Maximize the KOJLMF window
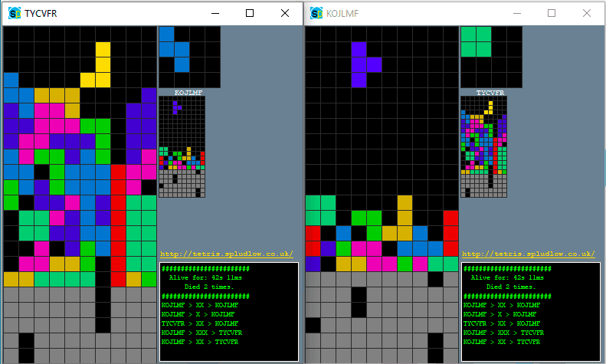606x364 pixels. (x=552, y=13)
